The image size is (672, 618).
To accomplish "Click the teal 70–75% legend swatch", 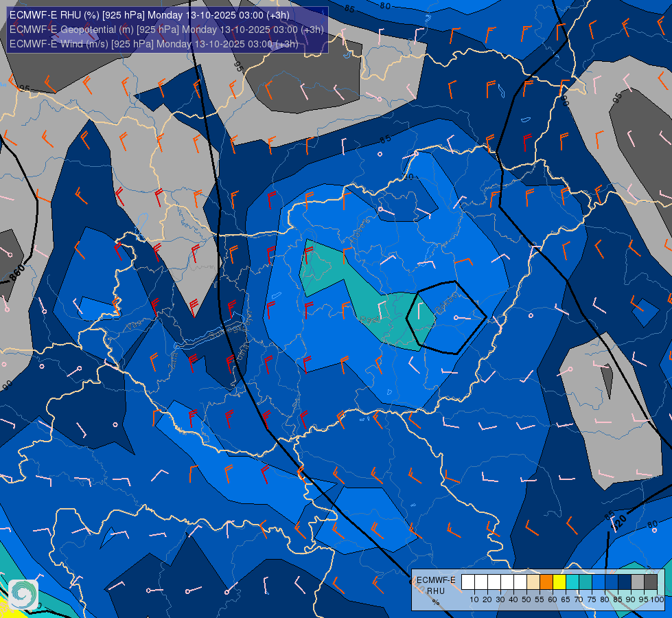I will (586, 582).
